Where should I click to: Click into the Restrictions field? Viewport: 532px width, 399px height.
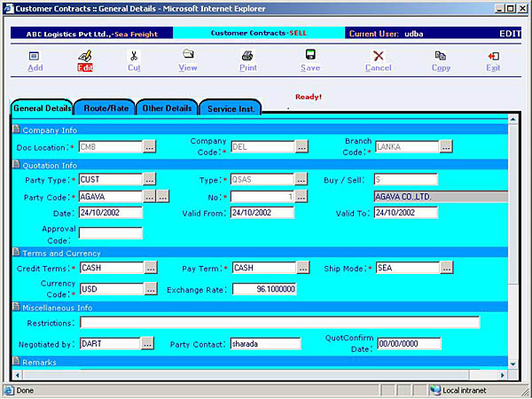pos(280,323)
